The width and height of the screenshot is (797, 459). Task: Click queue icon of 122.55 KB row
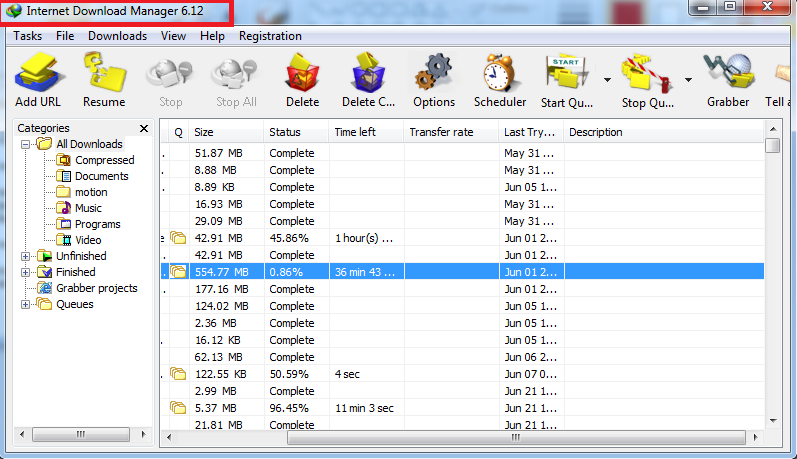pos(178,374)
